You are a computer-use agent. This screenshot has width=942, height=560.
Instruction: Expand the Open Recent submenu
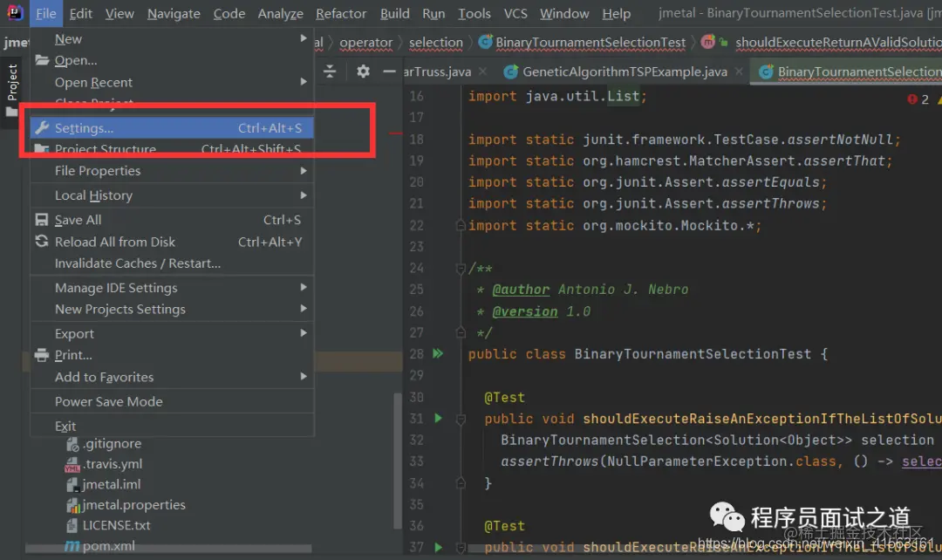pos(172,82)
